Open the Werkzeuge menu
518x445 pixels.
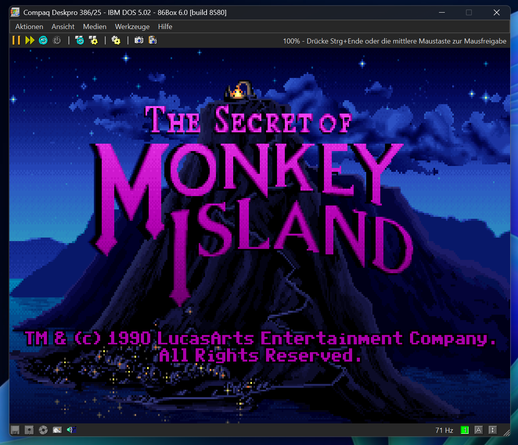coord(132,27)
